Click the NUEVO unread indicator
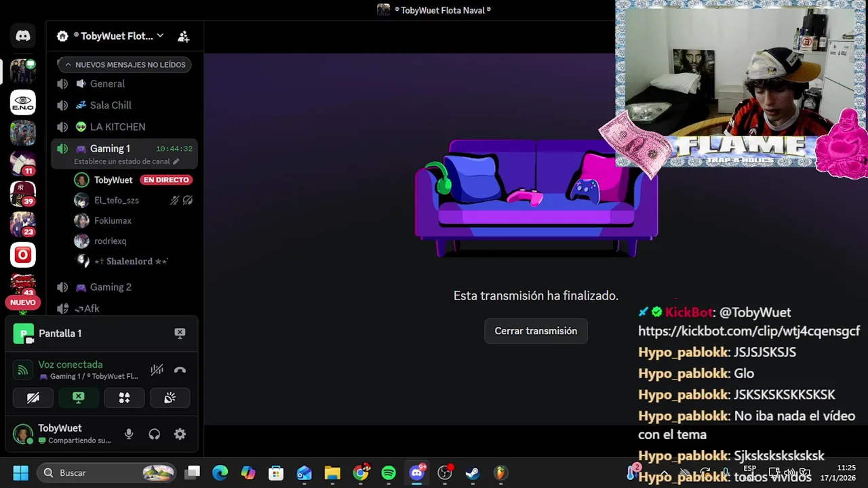The image size is (868, 488). [x=22, y=302]
